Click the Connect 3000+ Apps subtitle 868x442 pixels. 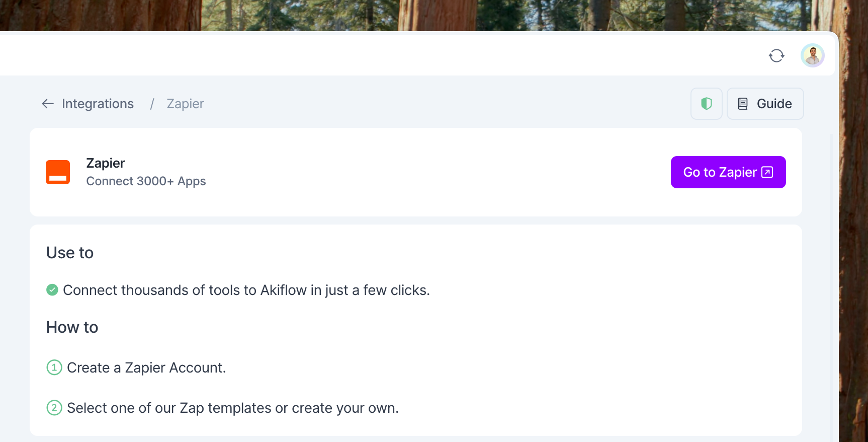tap(146, 181)
